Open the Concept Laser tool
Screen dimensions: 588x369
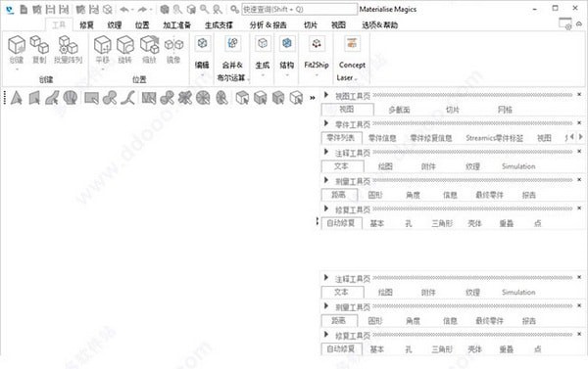(x=352, y=44)
